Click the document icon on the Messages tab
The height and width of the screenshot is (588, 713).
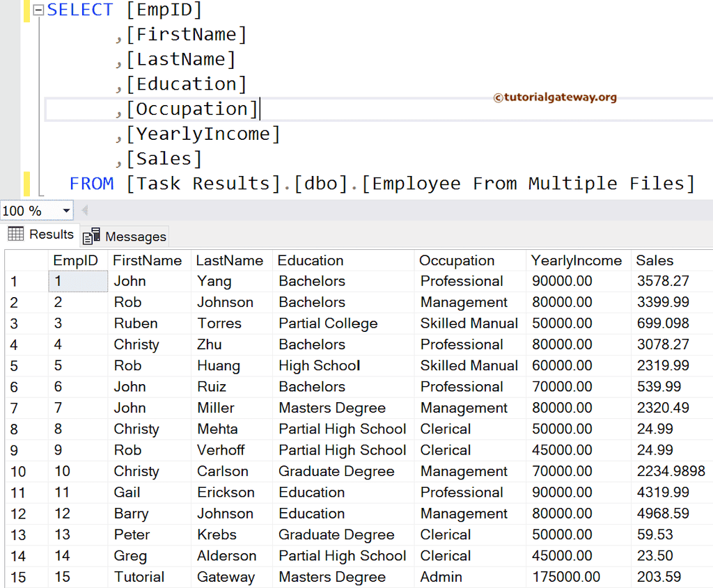90,236
